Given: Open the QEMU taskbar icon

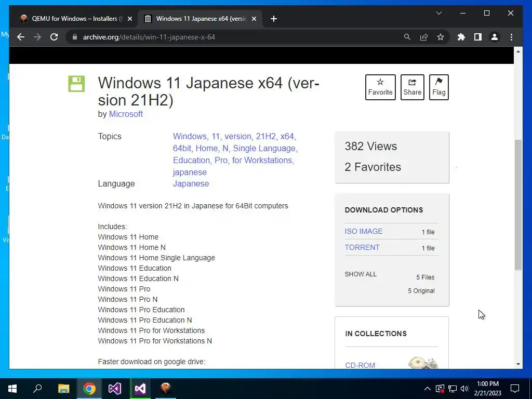Looking at the screenshot, I should 166,389.
